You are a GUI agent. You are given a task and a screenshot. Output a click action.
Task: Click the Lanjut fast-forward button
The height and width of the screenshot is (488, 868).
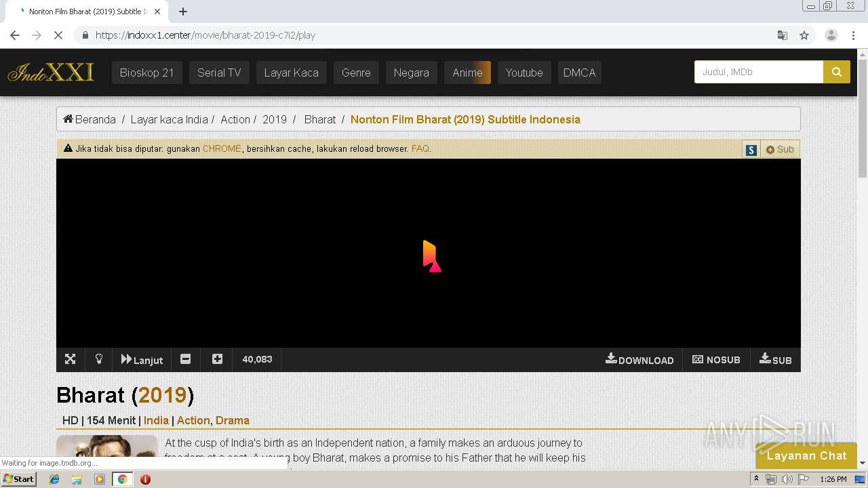tap(142, 359)
